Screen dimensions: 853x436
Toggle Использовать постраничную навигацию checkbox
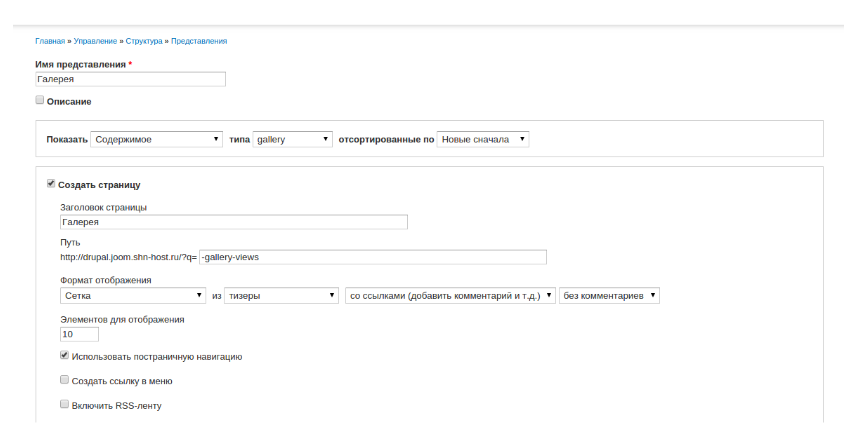[64, 355]
